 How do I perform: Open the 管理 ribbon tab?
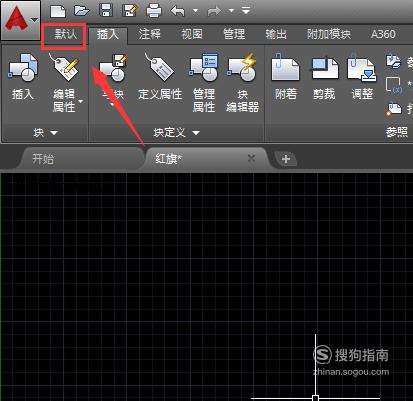tap(234, 34)
